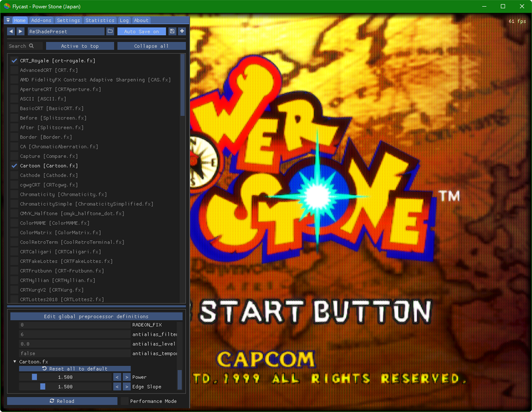
Task: Click the Reload button
Action: 62,401
